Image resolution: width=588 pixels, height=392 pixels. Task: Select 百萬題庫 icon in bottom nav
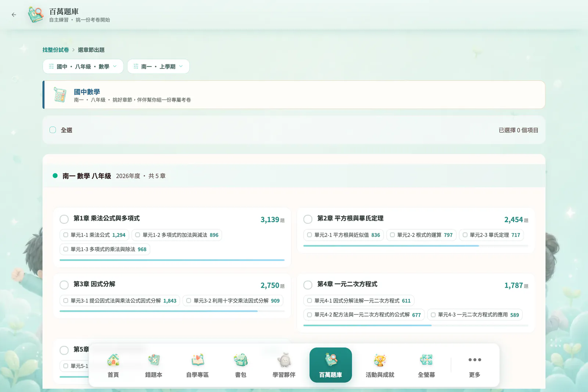(x=331, y=360)
